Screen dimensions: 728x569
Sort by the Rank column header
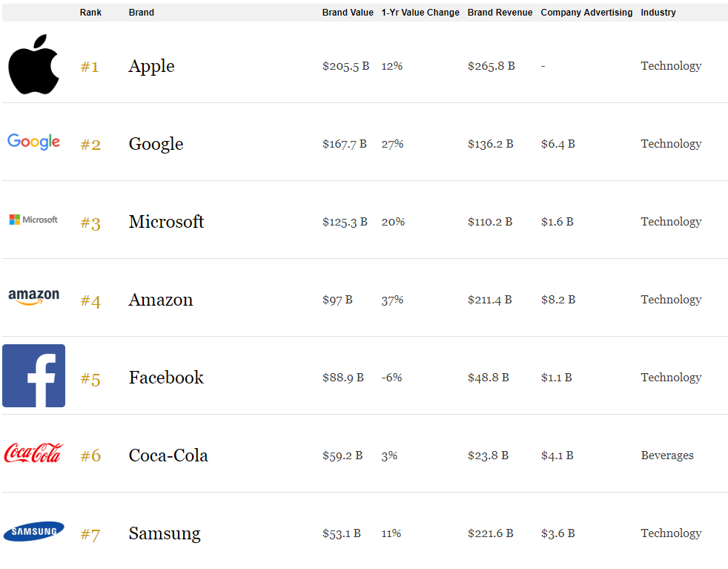click(x=90, y=13)
